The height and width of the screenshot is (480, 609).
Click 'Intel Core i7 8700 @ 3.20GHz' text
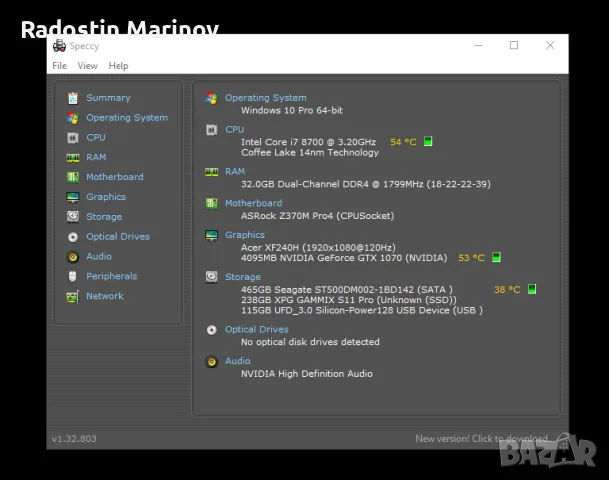[x=308, y=142]
